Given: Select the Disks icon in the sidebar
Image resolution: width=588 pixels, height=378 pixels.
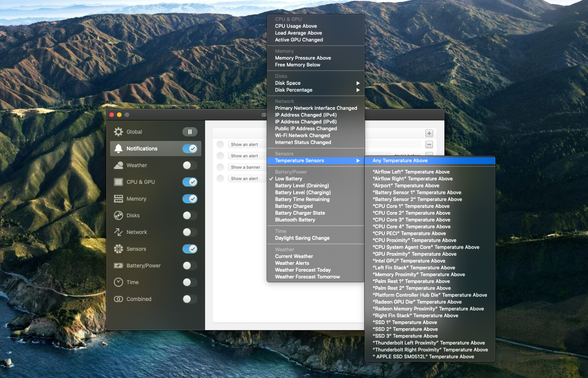Looking at the screenshot, I should (x=118, y=215).
